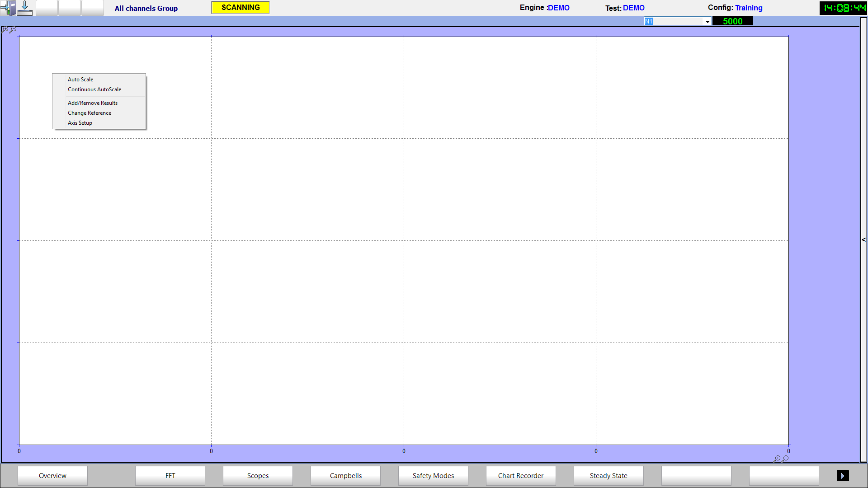Screen dimensions: 868x488
Task: Switch to the FFT view
Action: click(170, 476)
